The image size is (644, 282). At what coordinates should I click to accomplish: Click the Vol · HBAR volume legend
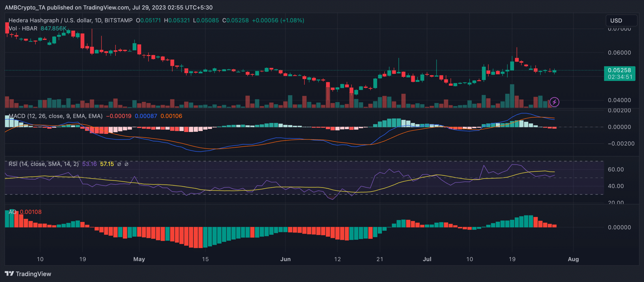point(23,28)
